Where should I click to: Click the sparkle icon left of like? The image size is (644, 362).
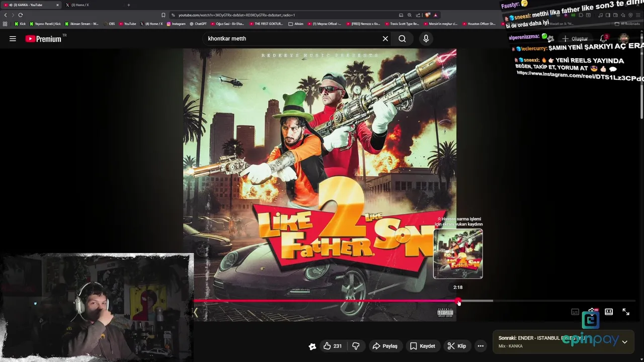pyautogui.click(x=312, y=346)
